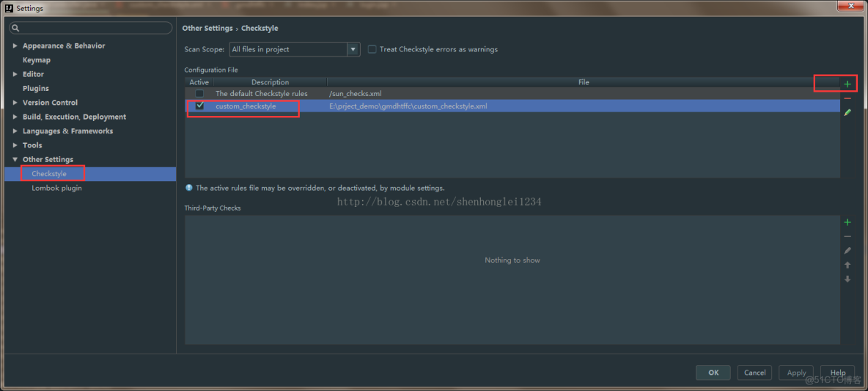
Task: Move third-party check up
Action: point(847,265)
